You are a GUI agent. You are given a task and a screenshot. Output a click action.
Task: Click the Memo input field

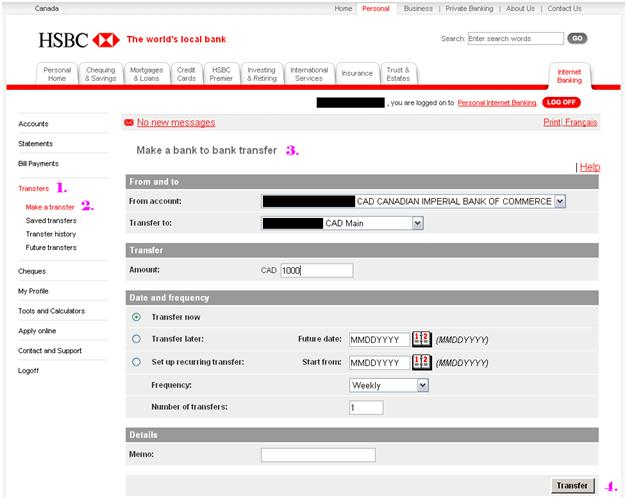[x=318, y=455]
